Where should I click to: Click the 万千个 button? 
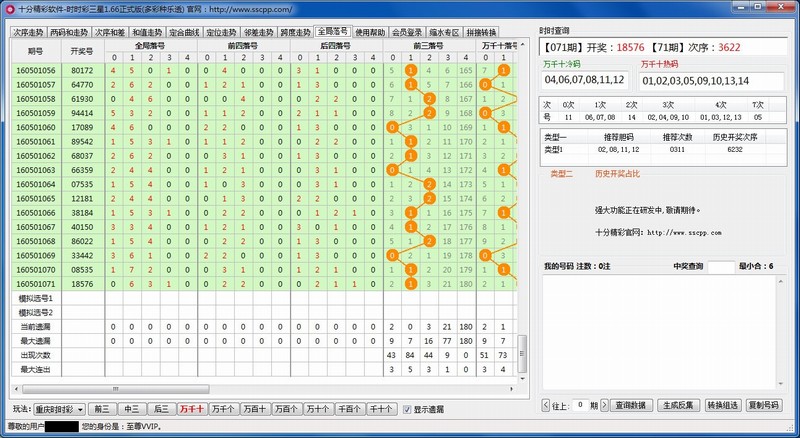coord(223,409)
